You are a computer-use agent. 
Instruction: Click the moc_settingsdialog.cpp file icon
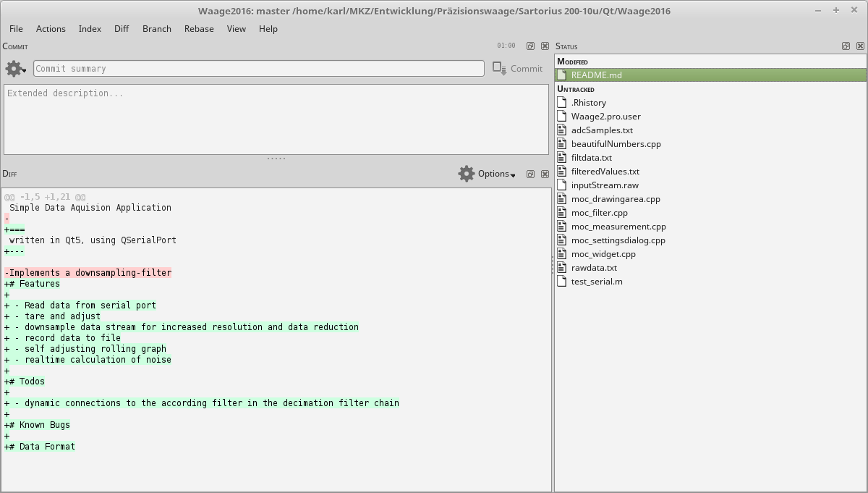[x=562, y=240]
